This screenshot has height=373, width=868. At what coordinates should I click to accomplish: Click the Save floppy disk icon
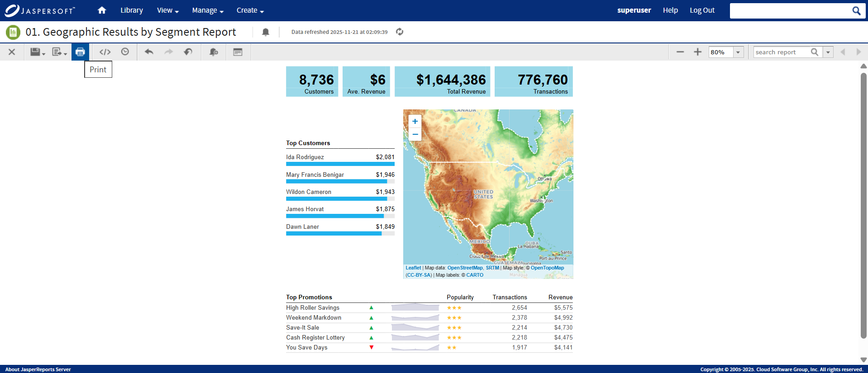coord(38,52)
